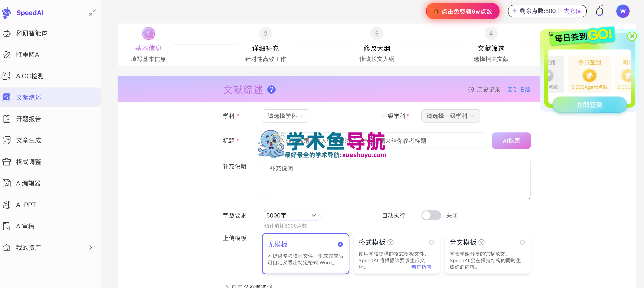Click the 补充说明 text area

pos(396,179)
